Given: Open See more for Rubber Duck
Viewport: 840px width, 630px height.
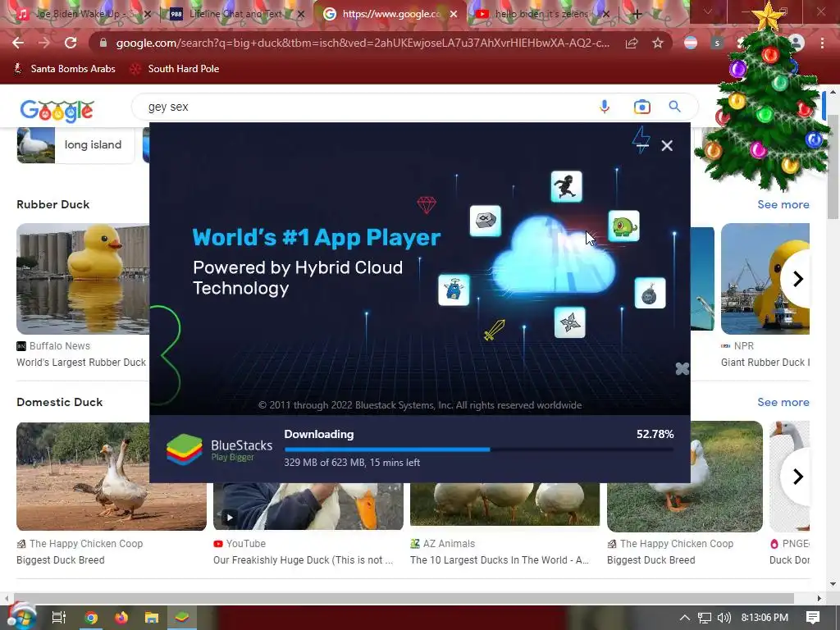Looking at the screenshot, I should tap(783, 204).
